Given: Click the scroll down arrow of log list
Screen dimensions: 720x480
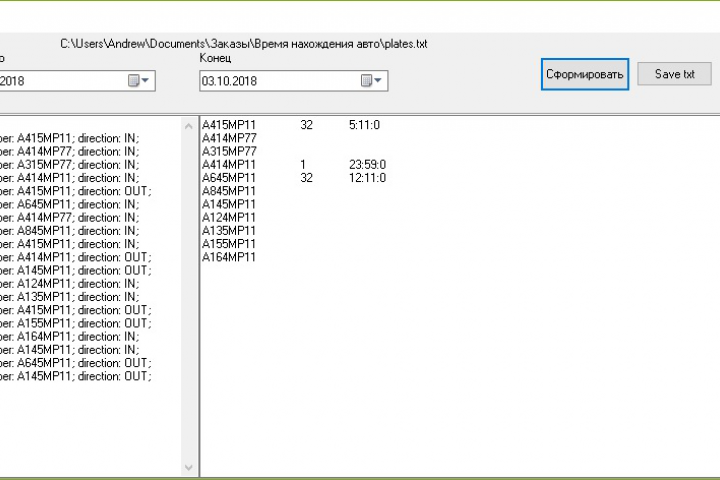Looking at the screenshot, I should click(x=189, y=468).
